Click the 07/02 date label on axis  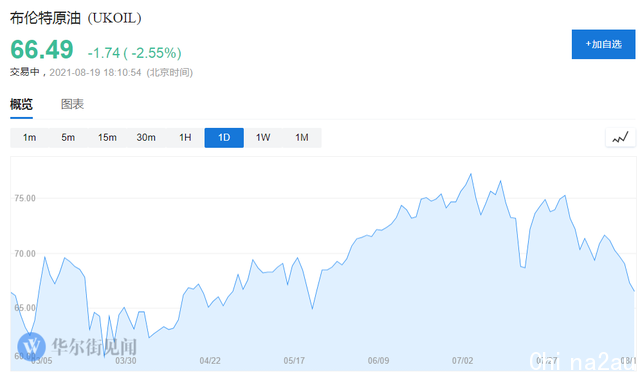pyautogui.click(x=462, y=361)
